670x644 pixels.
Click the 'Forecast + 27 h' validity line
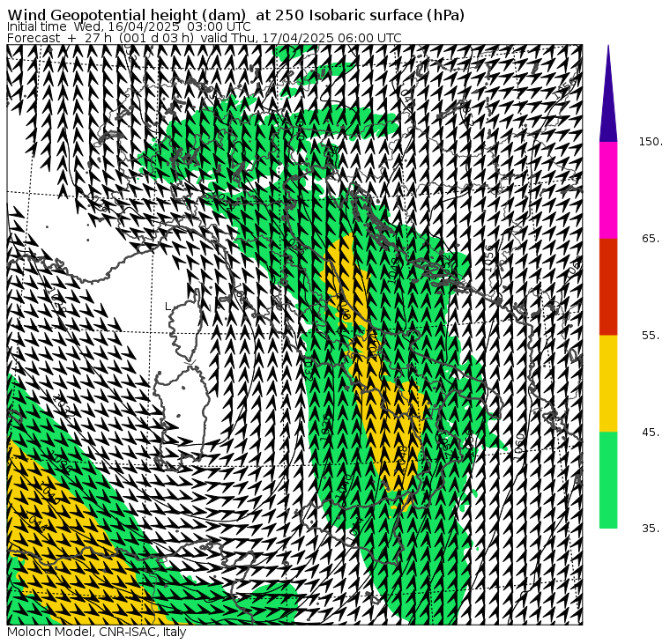point(205,38)
